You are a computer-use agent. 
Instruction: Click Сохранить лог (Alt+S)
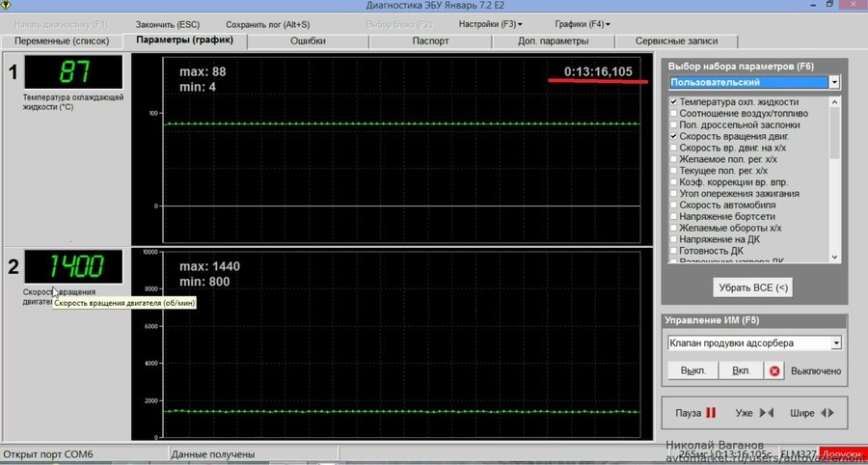268,24
